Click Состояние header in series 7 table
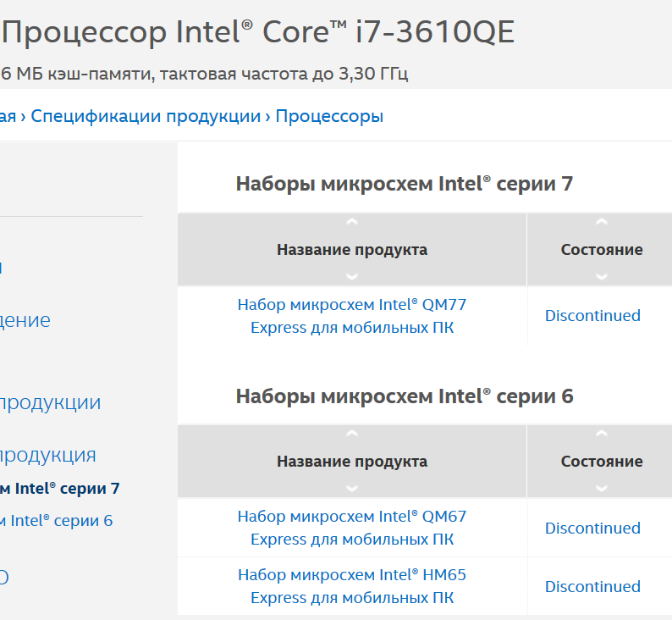The width and height of the screenshot is (672, 620). (x=601, y=250)
